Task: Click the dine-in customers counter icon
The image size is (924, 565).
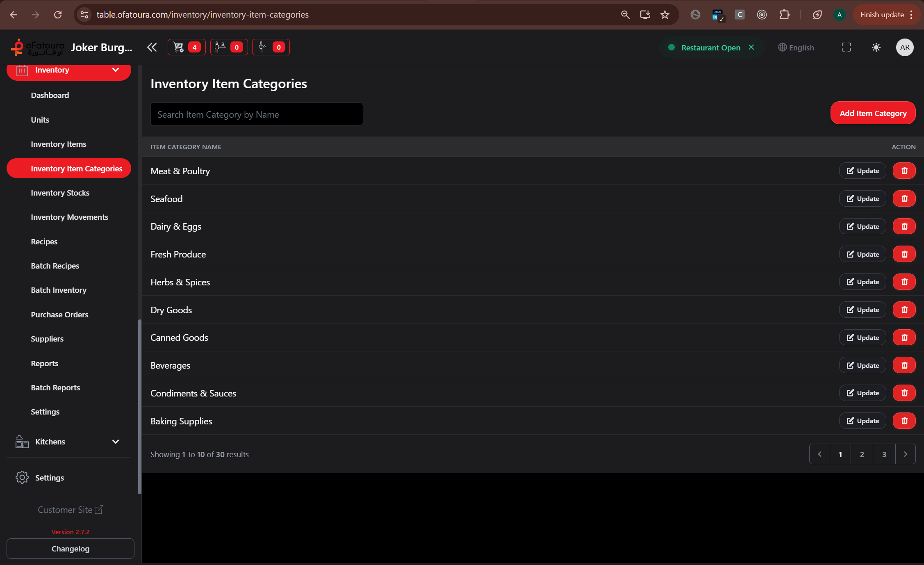Action: [x=229, y=47]
